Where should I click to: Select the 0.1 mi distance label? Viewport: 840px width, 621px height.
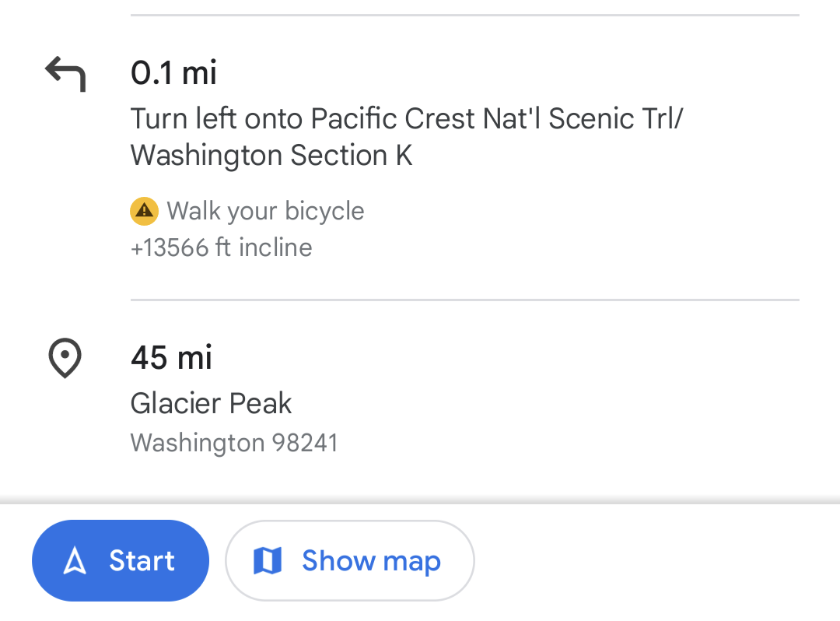click(173, 73)
